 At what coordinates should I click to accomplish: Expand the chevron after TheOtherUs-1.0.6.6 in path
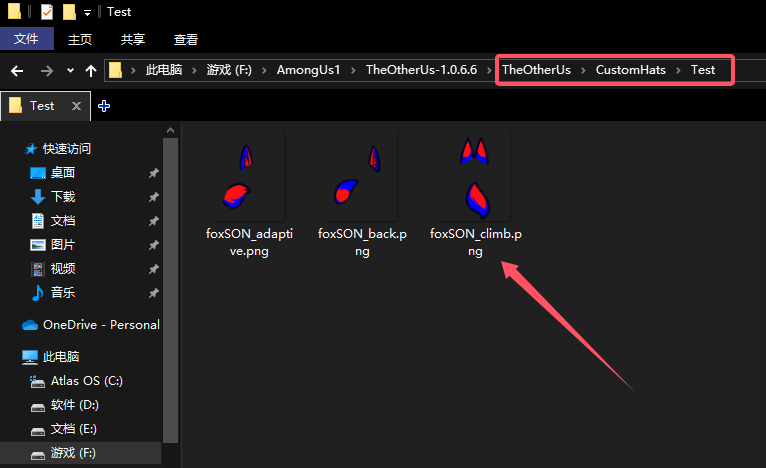(x=489, y=71)
